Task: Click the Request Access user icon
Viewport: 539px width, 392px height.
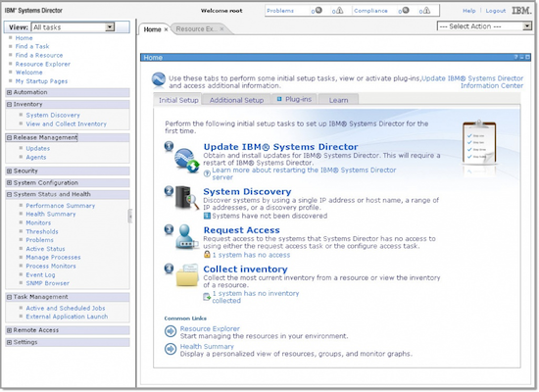Action: point(186,236)
